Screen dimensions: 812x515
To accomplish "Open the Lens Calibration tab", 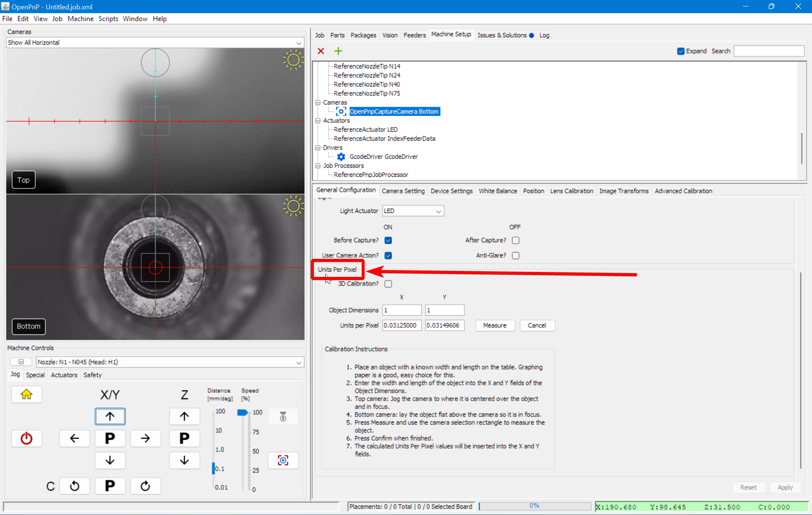I will [571, 191].
